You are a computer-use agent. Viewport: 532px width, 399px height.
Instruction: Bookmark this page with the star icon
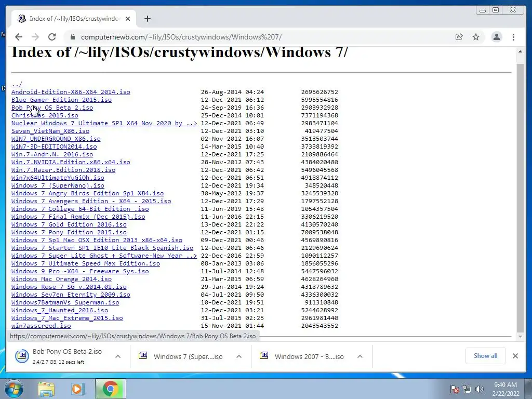[x=476, y=37]
